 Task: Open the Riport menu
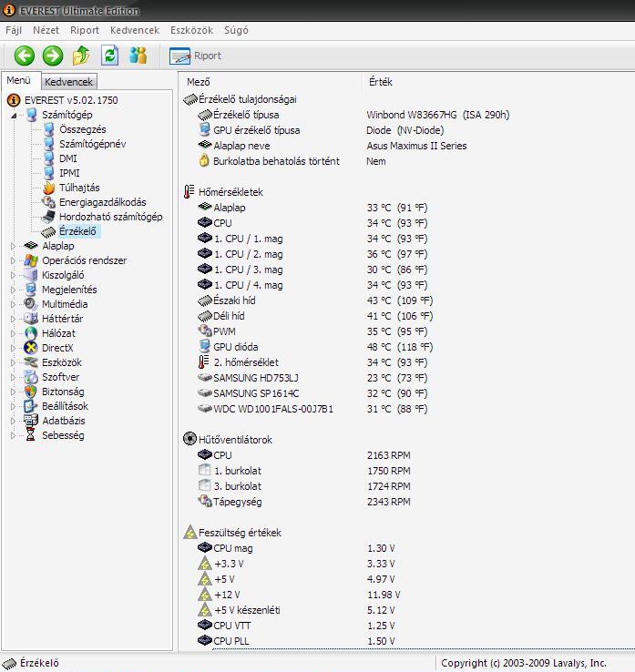pyautogui.click(x=85, y=30)
